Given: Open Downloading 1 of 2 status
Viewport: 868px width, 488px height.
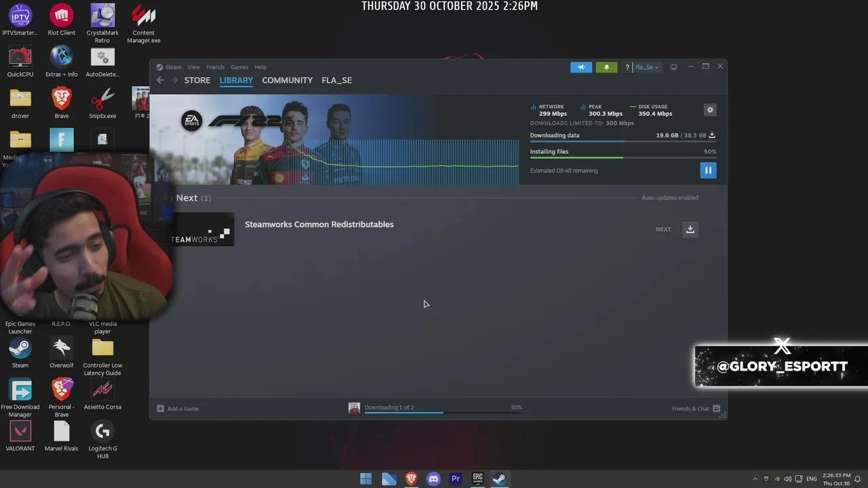Looking at the screenshot, I should [389, 407].
